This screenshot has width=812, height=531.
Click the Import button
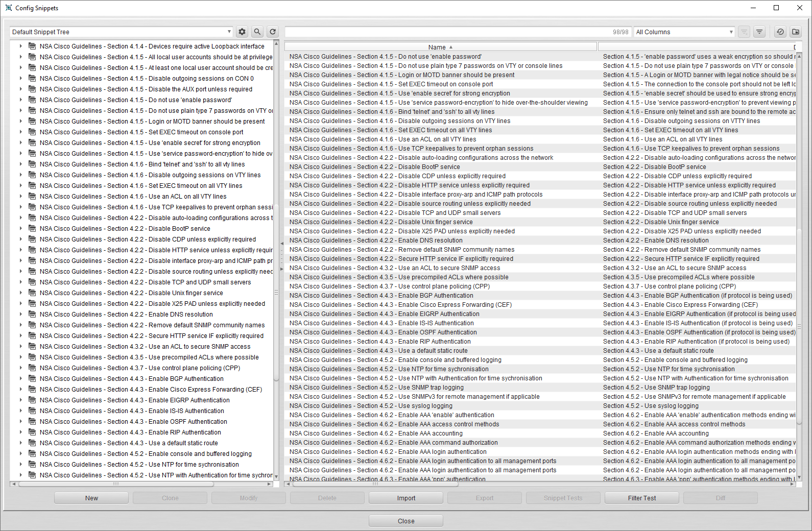coord(406,498)
